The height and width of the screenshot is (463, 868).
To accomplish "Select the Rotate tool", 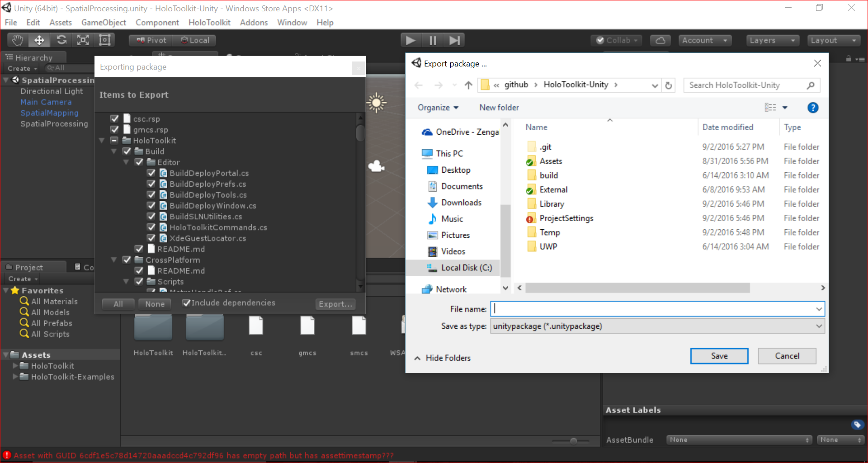I will [61, 40].
